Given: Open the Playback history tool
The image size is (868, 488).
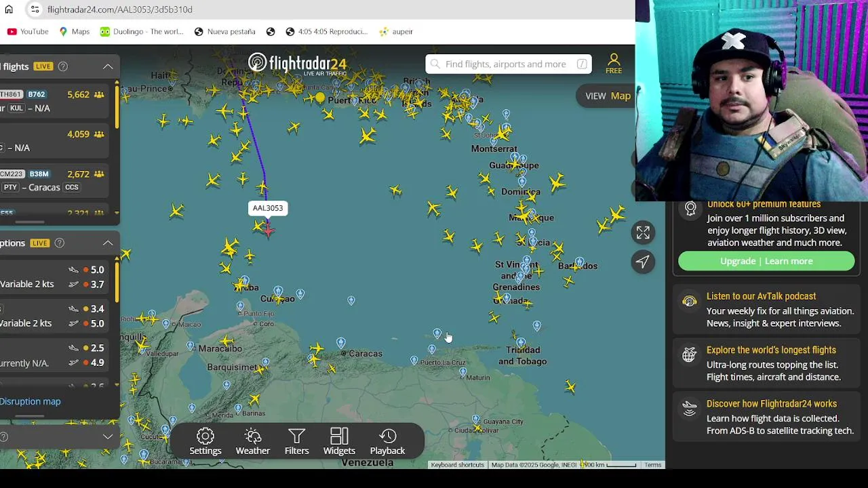Looking at the screenshot, I should click(x=387, y=442).
